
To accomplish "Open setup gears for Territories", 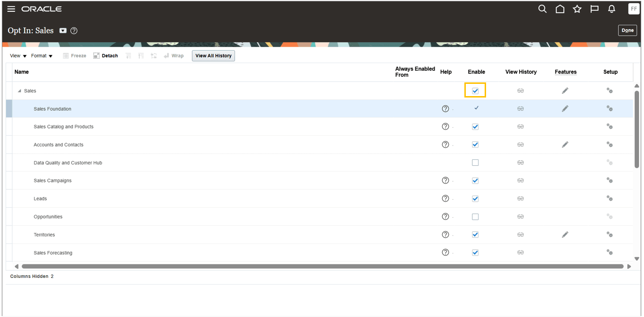I will pyautogui.click(x=610, y=235).
